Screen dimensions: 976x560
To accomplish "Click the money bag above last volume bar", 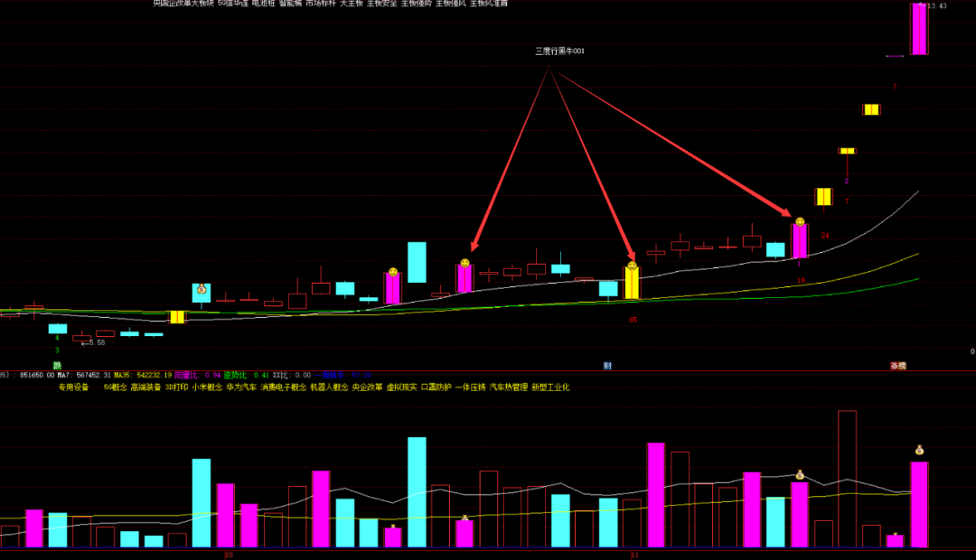I will tap(919, 450).
